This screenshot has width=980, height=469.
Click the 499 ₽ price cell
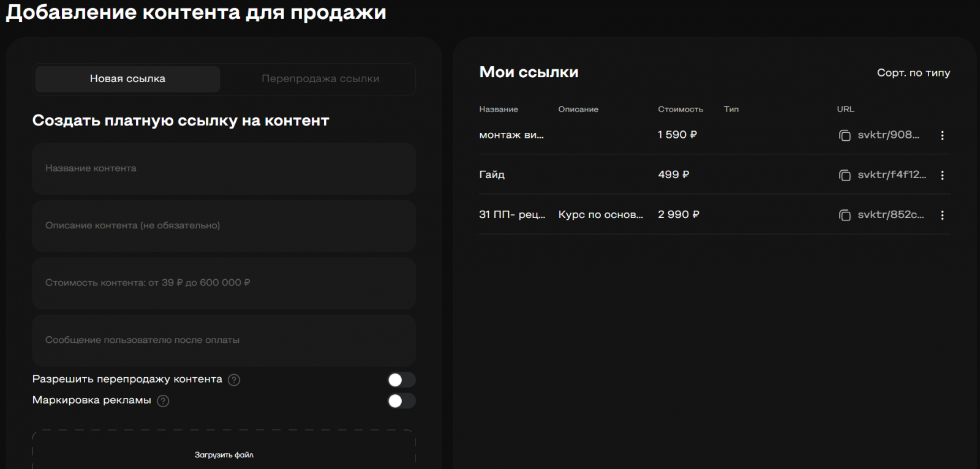click(674, 174)
